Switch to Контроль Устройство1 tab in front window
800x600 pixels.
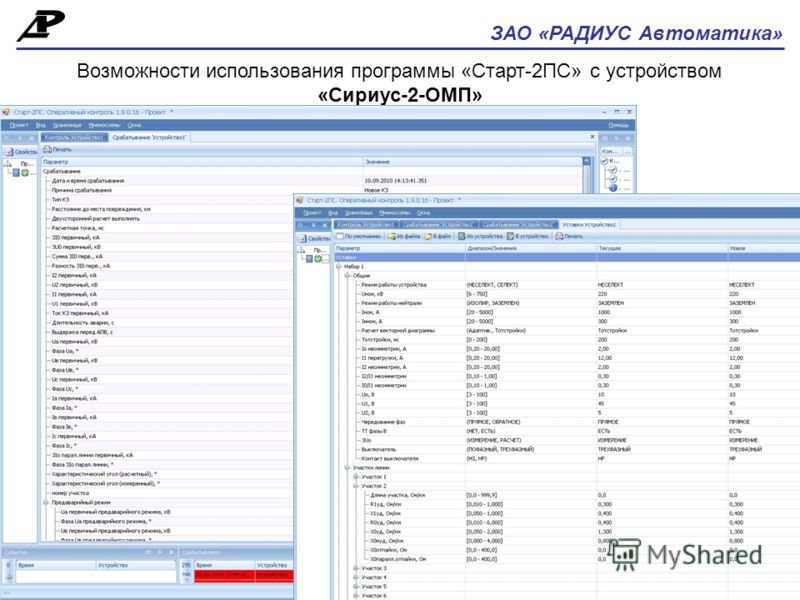coord(365,224)
